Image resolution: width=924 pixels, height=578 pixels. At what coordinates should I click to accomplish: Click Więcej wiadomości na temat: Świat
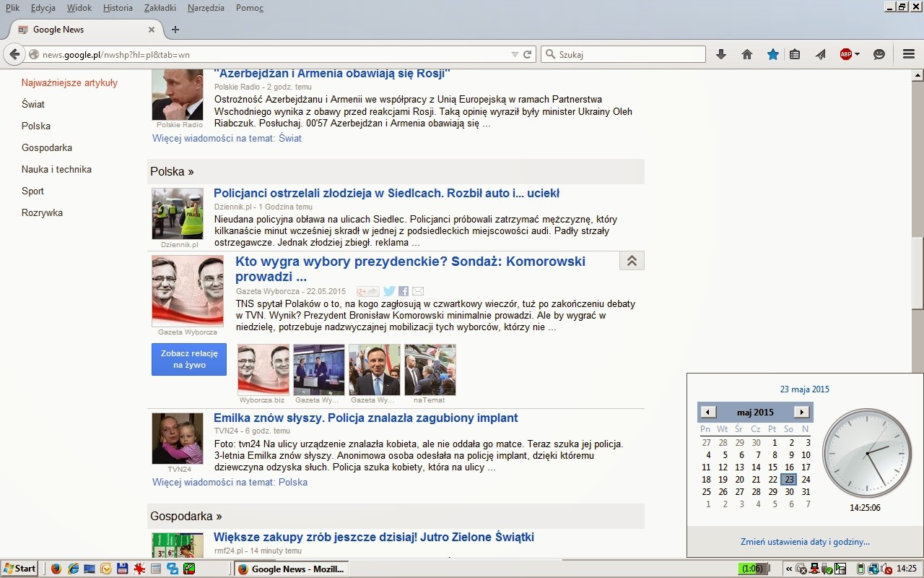coord(227,138)
